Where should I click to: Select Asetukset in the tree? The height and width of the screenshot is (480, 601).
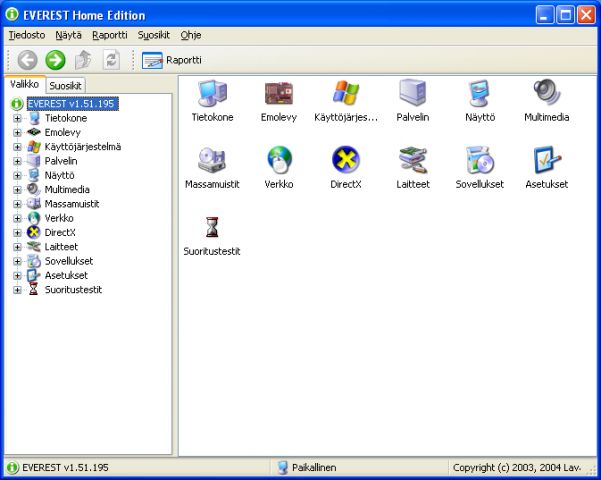[66, 275]
